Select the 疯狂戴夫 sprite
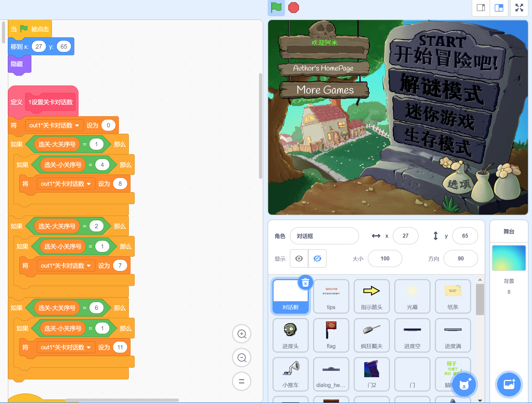Image resolution: width=532 pixels, height=404 pixels. point(372,335)
